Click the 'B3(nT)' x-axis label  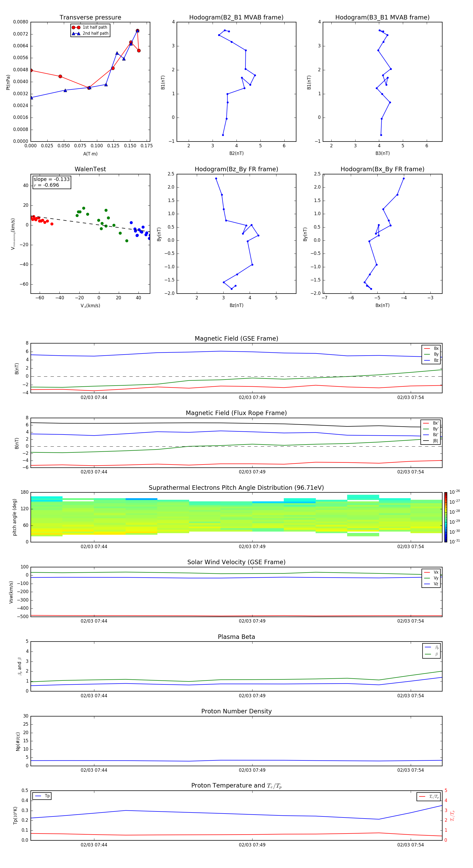pyautogui.click(x=382, y=153)
